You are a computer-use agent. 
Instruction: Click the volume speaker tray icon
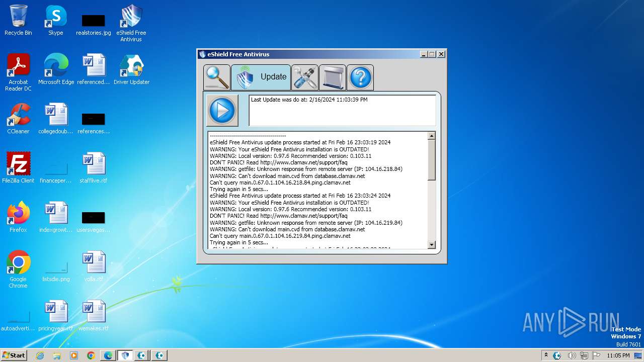tap(572, 355)
